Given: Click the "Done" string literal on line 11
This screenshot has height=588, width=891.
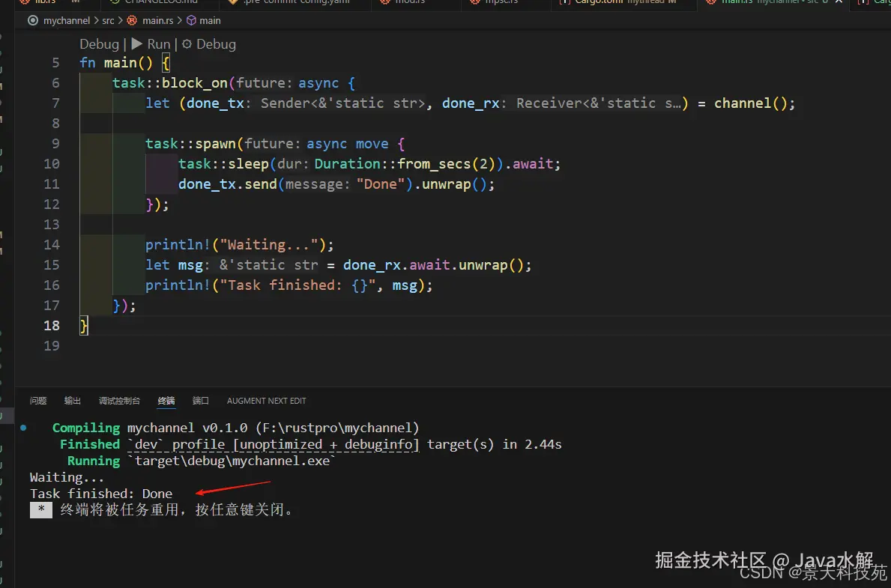Looking at the screenshot, I should (380, 184).
